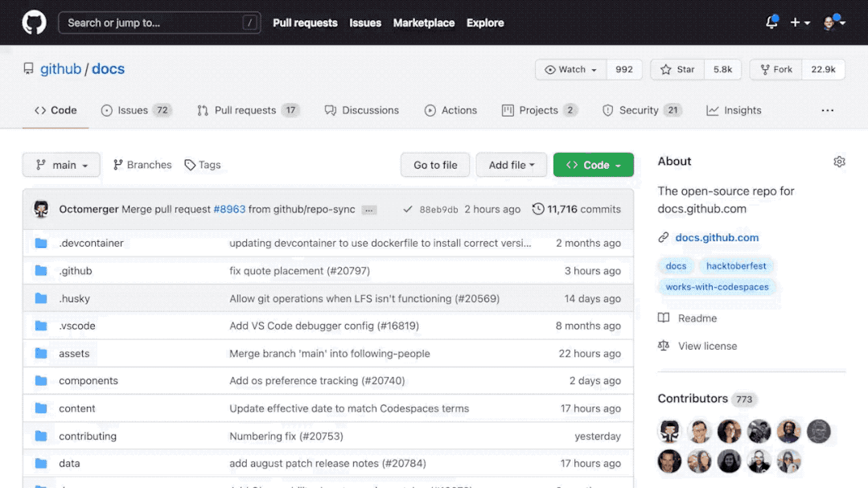Open the docs repository name link
868x488 pixels.
[108, 68]
